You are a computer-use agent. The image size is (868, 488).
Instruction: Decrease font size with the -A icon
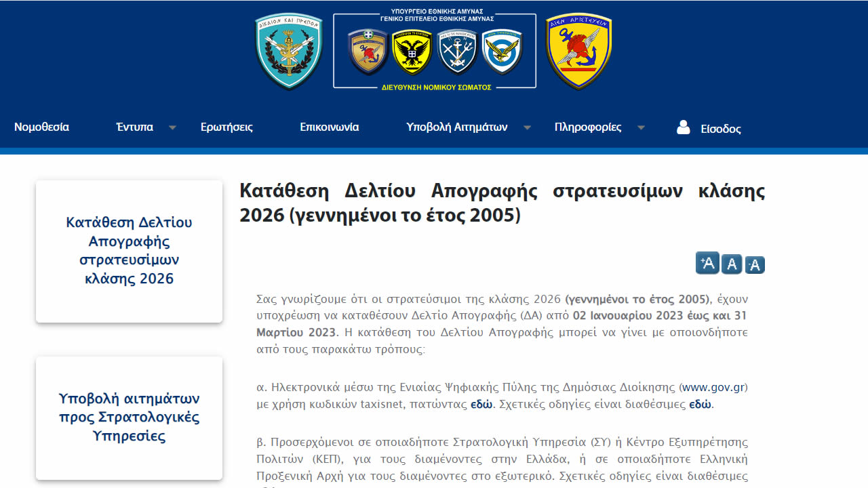pos(755,265)
